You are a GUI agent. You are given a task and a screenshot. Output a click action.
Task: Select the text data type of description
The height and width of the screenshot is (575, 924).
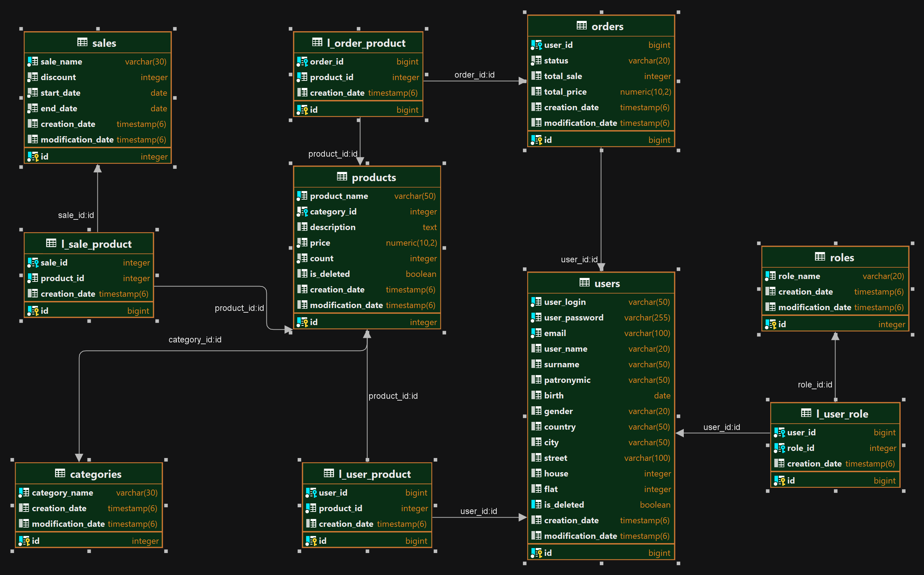(x=429, y=227)
